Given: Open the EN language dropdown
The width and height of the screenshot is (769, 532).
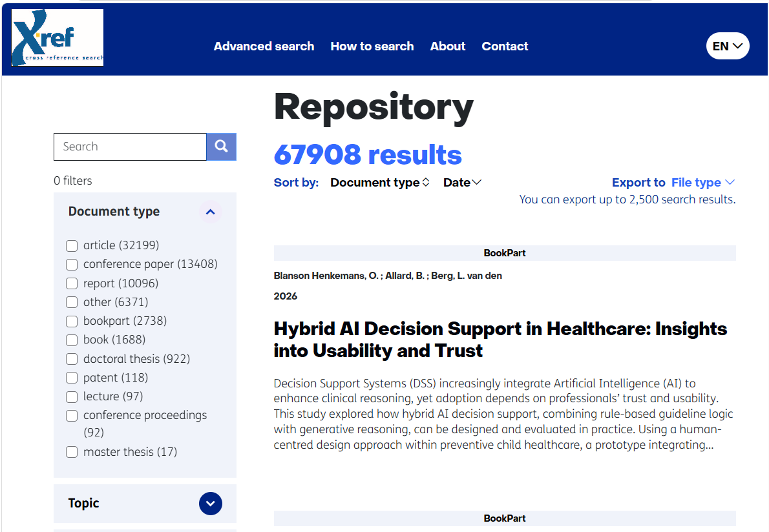Looking at the screenshot, I should coord(727,46).
